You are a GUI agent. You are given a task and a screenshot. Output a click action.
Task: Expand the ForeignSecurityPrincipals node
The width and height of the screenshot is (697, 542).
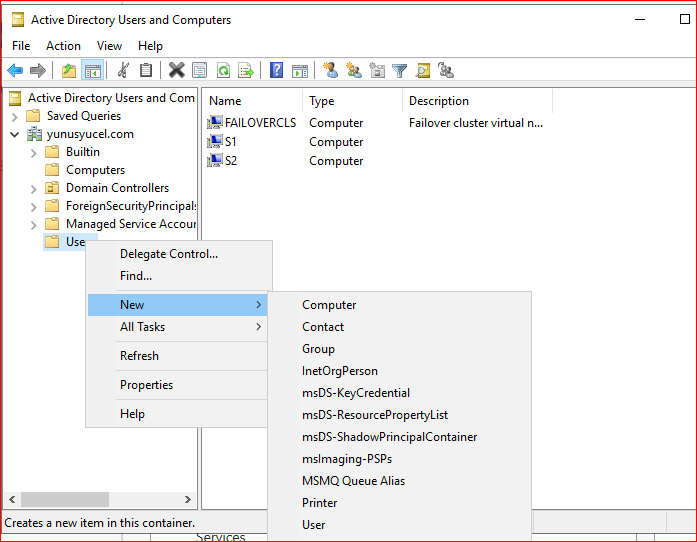coord(33,207)
